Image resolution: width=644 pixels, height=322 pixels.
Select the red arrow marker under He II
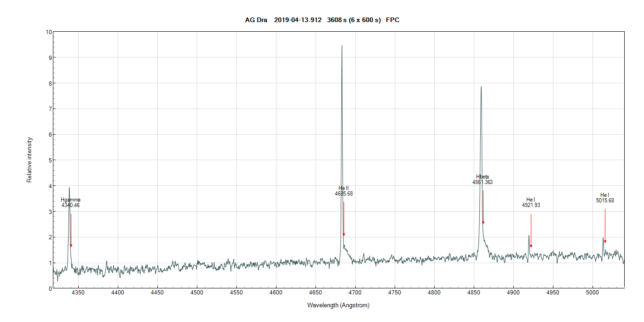[x=344, y=220]
